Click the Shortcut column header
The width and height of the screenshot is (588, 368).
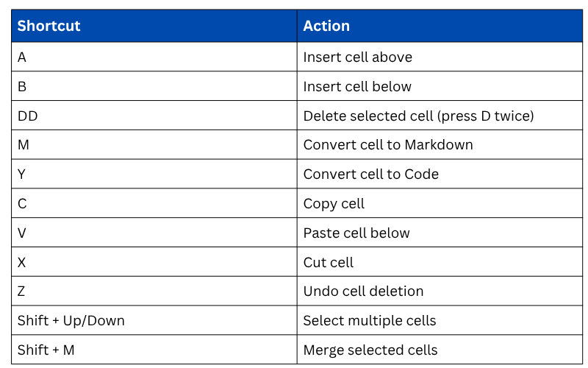tap(49, 26)
